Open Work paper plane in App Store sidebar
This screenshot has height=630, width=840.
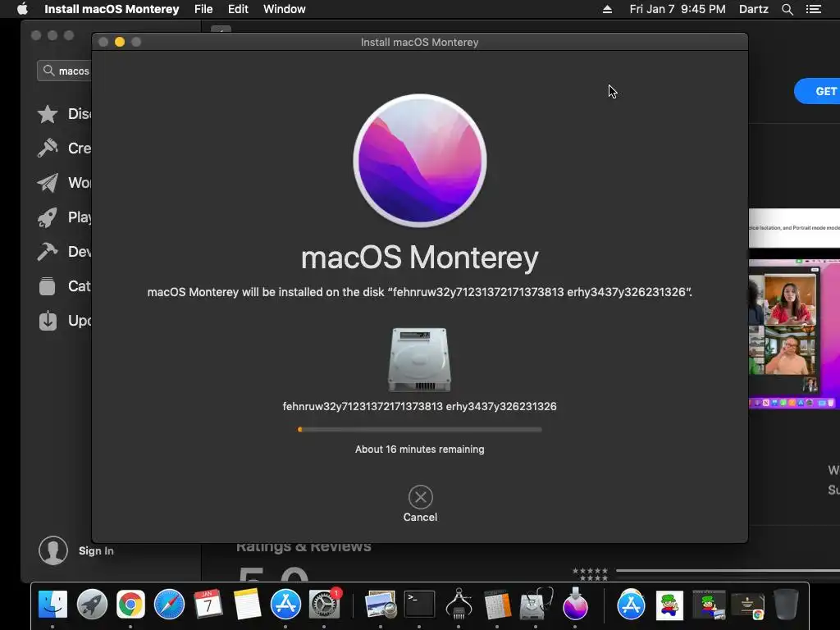point(48,183)
